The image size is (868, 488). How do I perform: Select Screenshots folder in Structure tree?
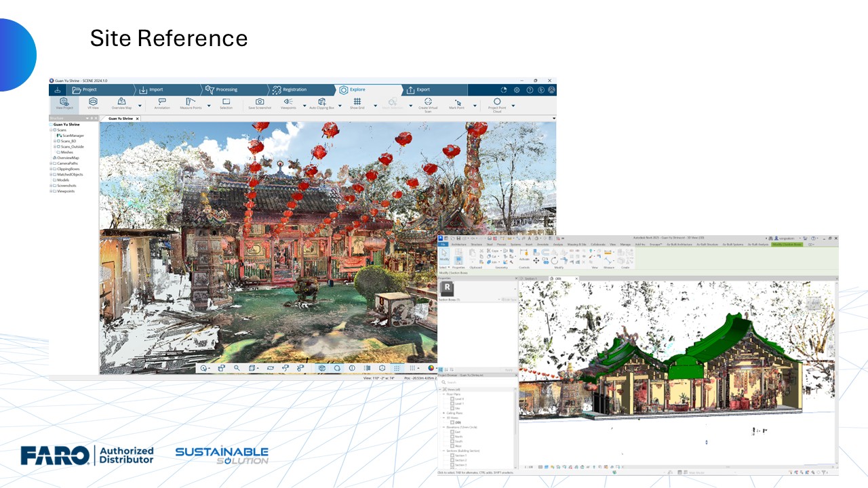pos(66,186)
